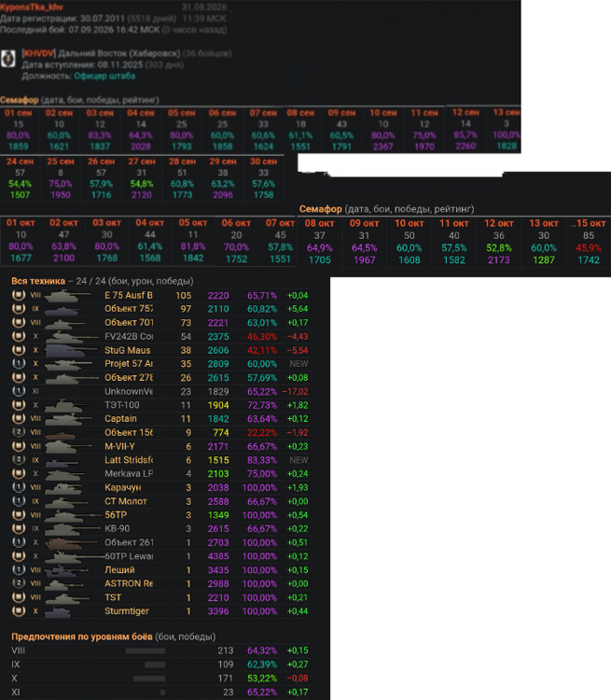Click the 60TP Lewa tank silhouette
Image resolution: width=611 pixels, height=700 pixels.
click(x=75, y=556)
